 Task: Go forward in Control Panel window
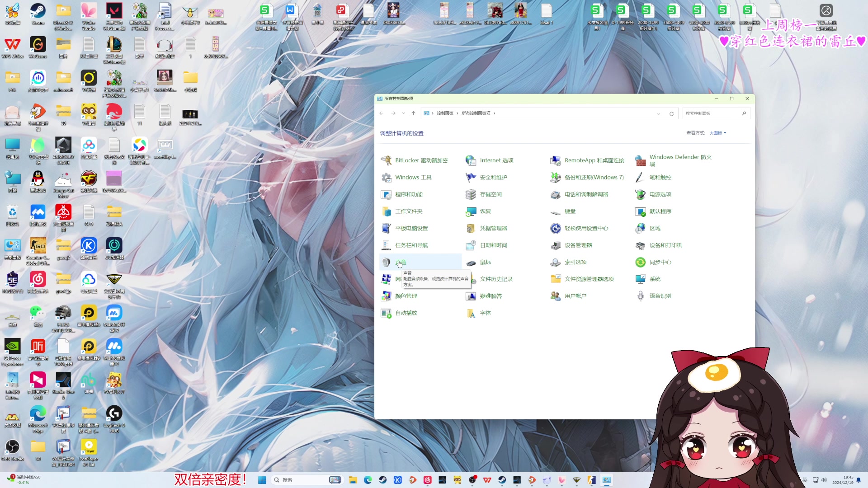click(x=393, y=113)
